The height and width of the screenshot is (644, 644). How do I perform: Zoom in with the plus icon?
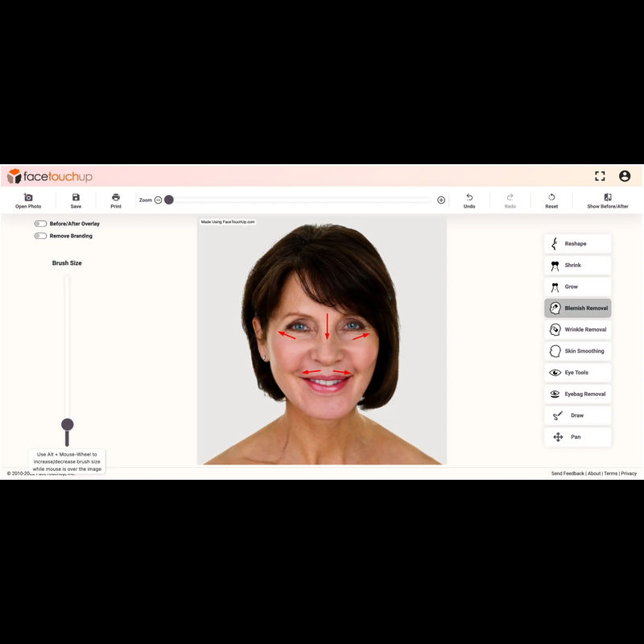[441, 200]
